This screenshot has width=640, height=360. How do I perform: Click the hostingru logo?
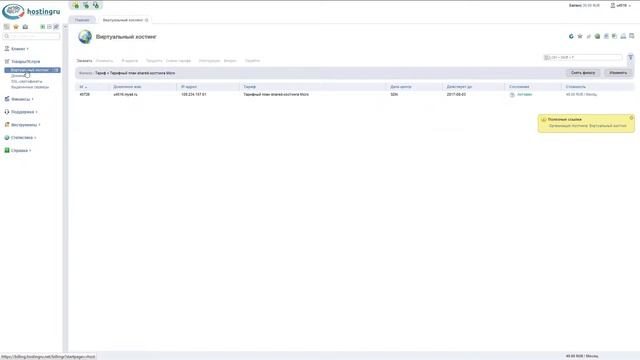31,11
